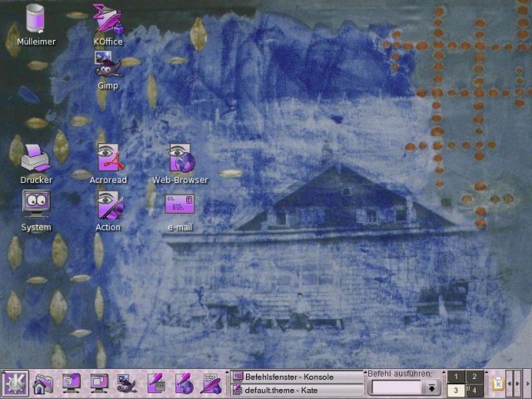Viewport: 532px width, 399px height.
Task: Click the panel hide arrow at far right
Action: (x=526, y=384)
